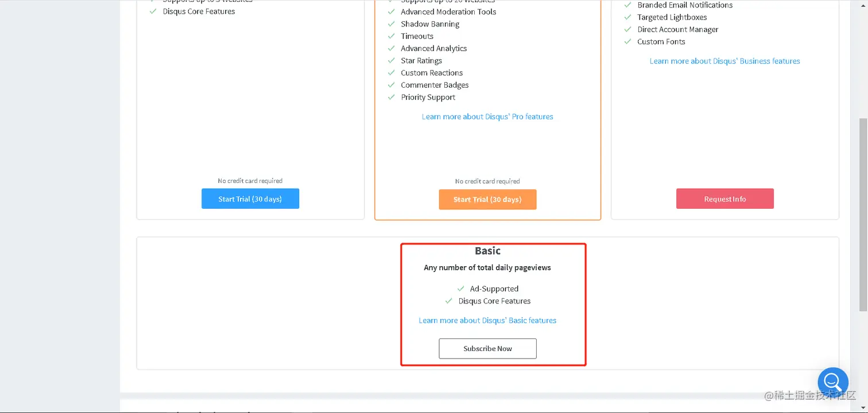868x413 pixels.
Task: Click the Targeted Lightboxes feature text
Action: [672, 17]
